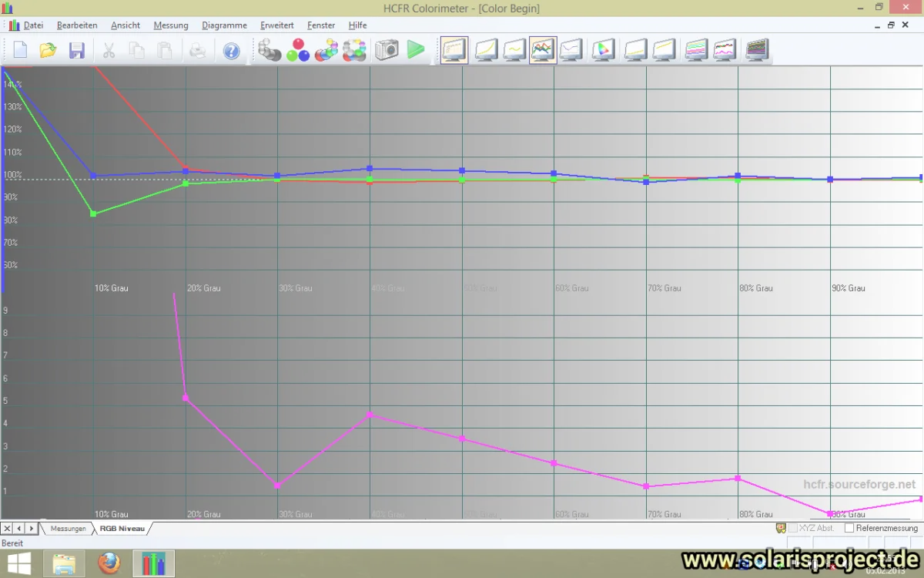
Task: Save the measurement with the floppy icon
Action: click(76, 50)
